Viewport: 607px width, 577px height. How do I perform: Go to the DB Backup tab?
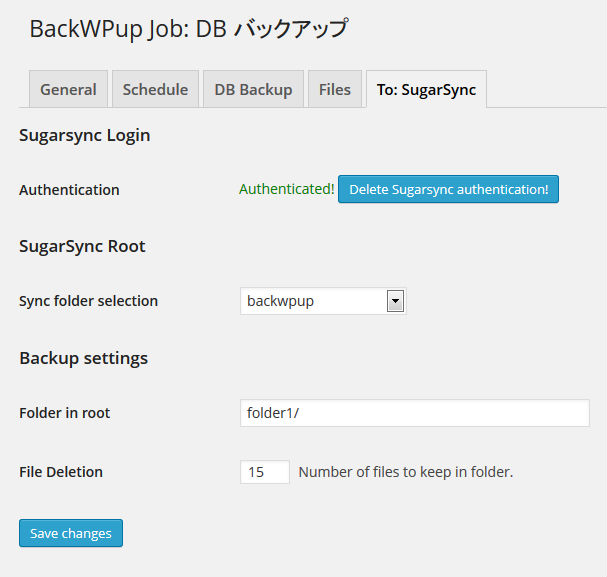[253, 89]
